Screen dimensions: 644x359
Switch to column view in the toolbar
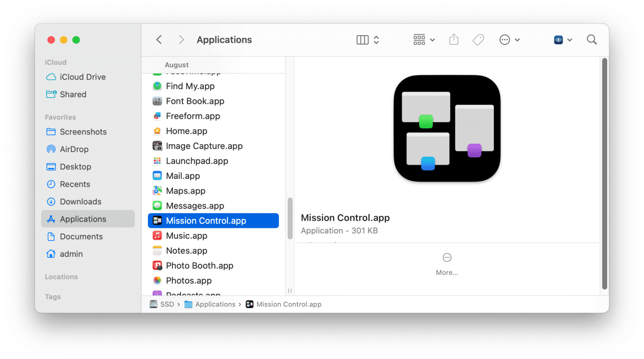[x=362, y=39]
